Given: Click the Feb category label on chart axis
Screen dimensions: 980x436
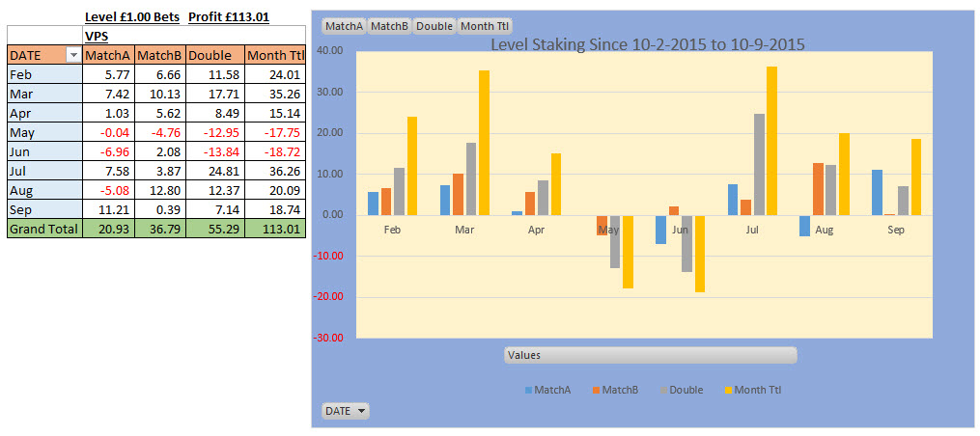Looking at the screenshot, I should [x=392, y=230].
